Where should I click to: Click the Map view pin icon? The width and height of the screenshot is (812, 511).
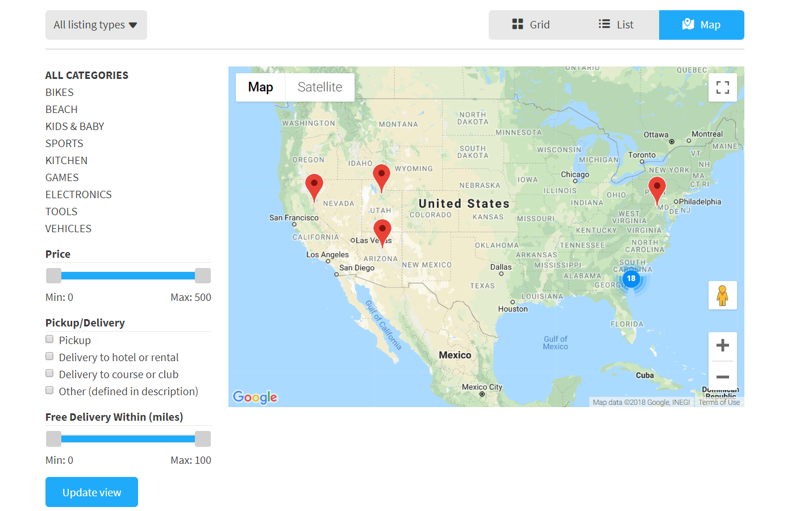pos(688,24)
